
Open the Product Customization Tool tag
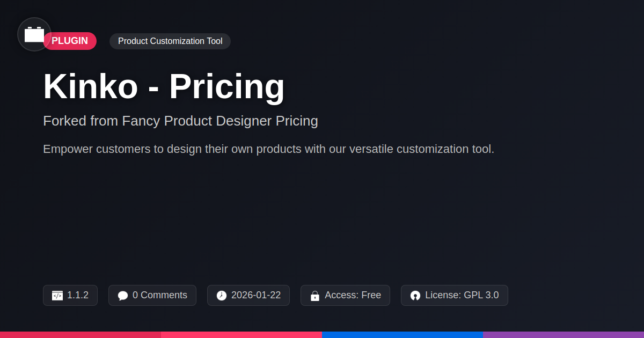click(x=170, y=41)
